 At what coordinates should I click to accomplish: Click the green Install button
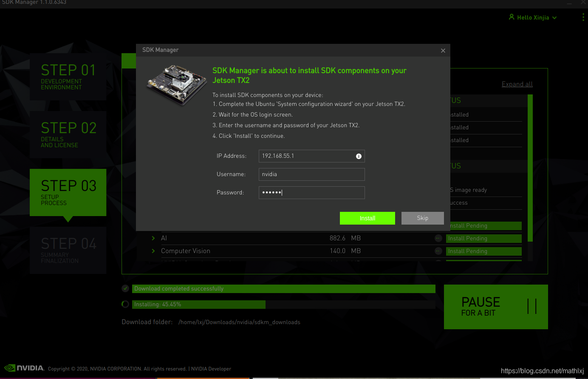point(367,218)
